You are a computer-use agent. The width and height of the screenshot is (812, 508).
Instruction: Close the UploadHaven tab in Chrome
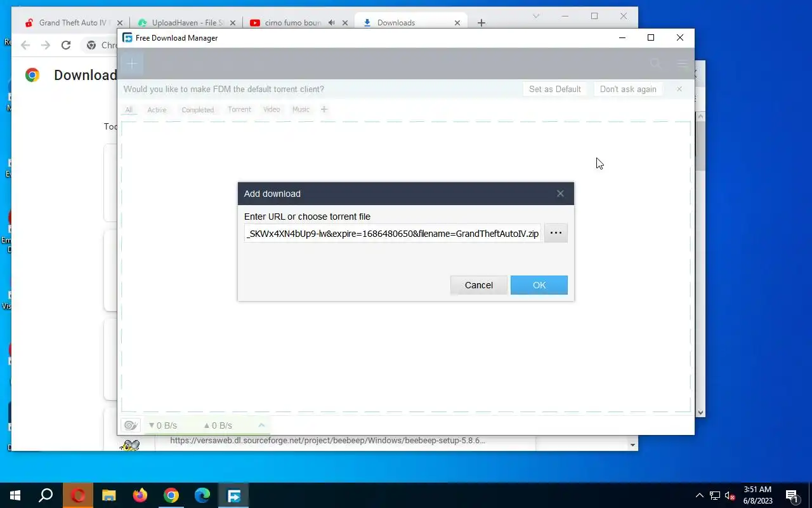point(233,23)
